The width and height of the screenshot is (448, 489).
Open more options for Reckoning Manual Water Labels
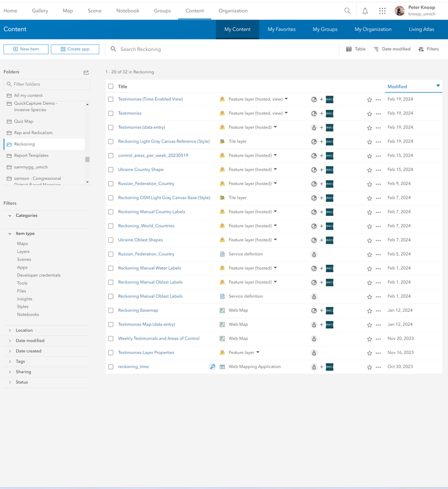pos(378,269)
